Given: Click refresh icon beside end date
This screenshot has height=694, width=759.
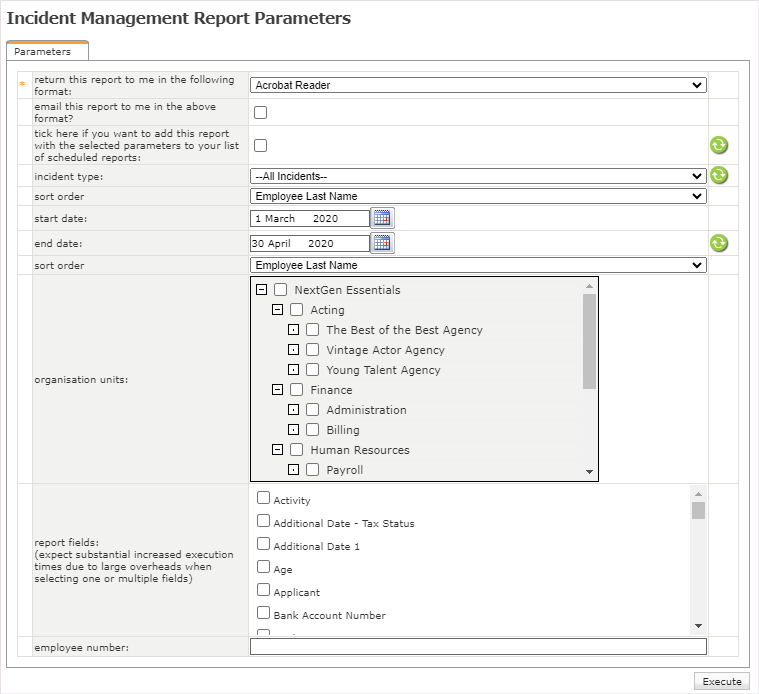Looking at the screenshot, I should [x=718, y=243].
